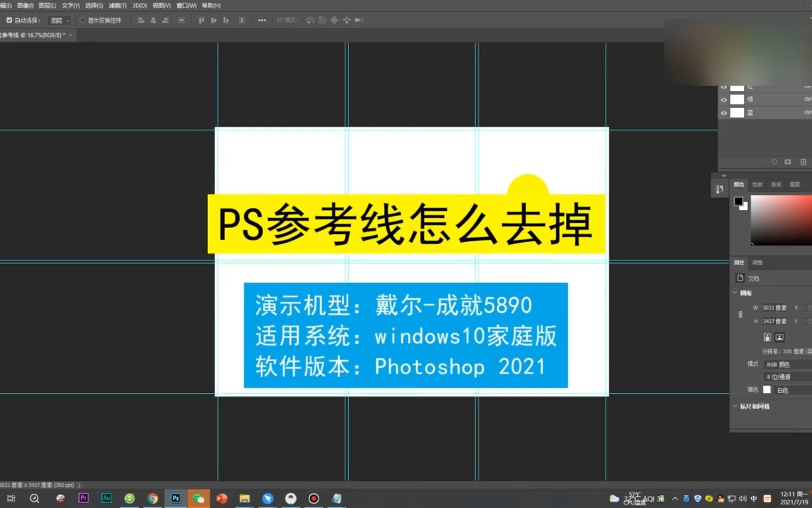Enable the 显示变换控件 checkbox

[x=82, y=20]
